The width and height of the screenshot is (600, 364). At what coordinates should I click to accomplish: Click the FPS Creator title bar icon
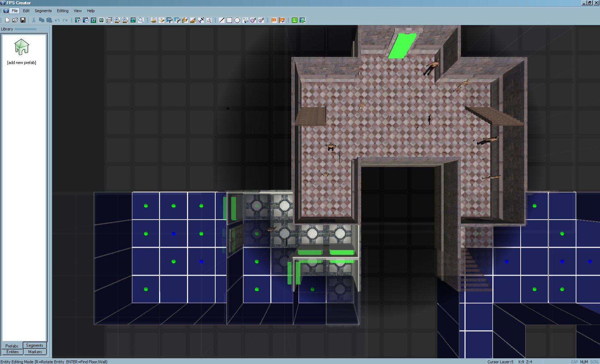pos(3,3)
